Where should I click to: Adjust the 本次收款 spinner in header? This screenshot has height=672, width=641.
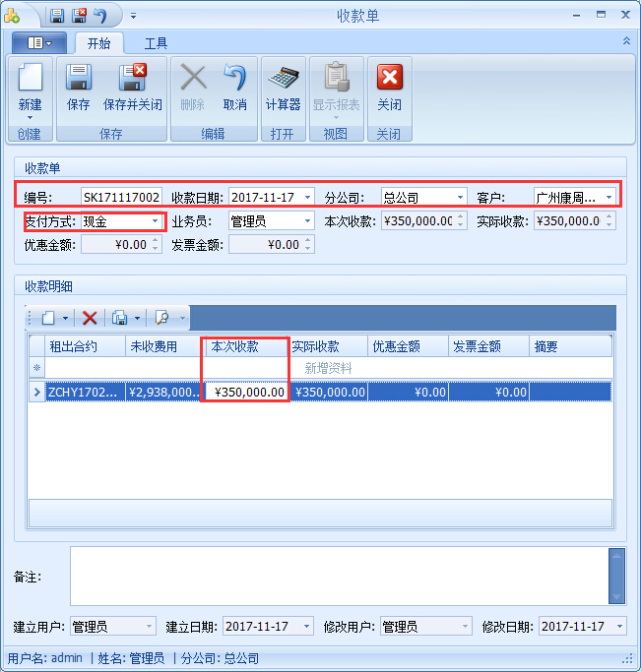[460, 221]
